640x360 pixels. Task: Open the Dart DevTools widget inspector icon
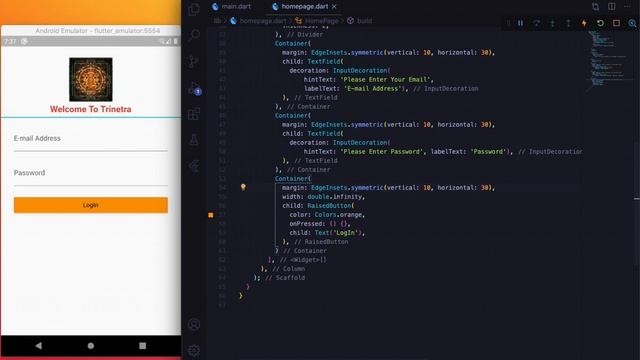pos(632,23)
